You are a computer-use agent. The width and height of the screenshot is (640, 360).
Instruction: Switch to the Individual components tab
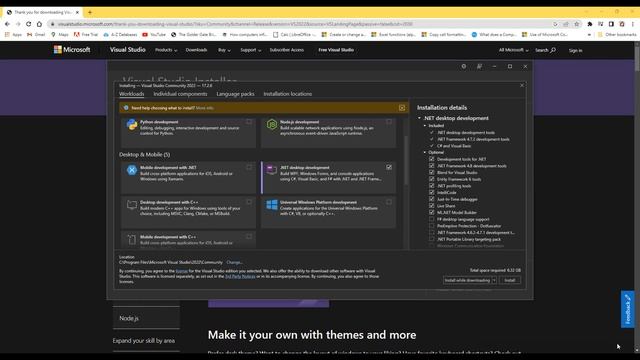180,94
